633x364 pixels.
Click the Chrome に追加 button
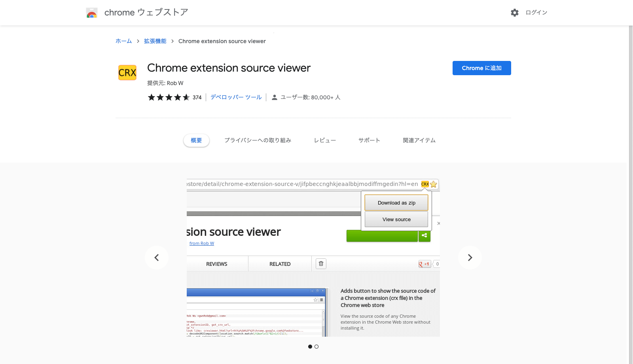click(x=481, y=68)
